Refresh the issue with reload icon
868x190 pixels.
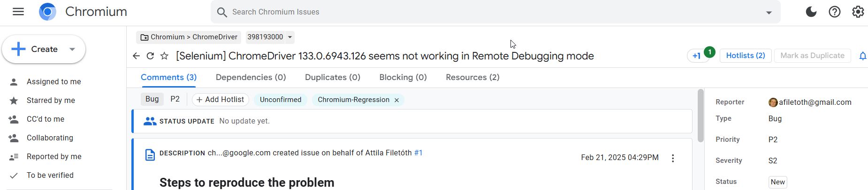150,56
